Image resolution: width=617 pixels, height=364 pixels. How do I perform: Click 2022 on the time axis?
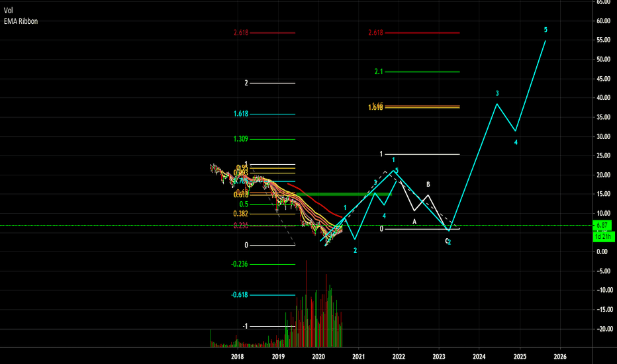[399, 357]
